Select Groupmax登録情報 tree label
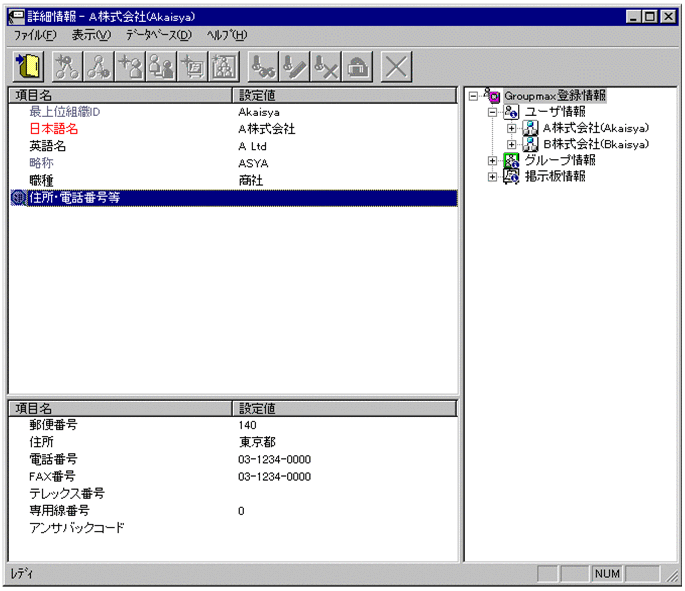This screenshot has width=685, height=591. pyautogui.click(x=555, y=96)
